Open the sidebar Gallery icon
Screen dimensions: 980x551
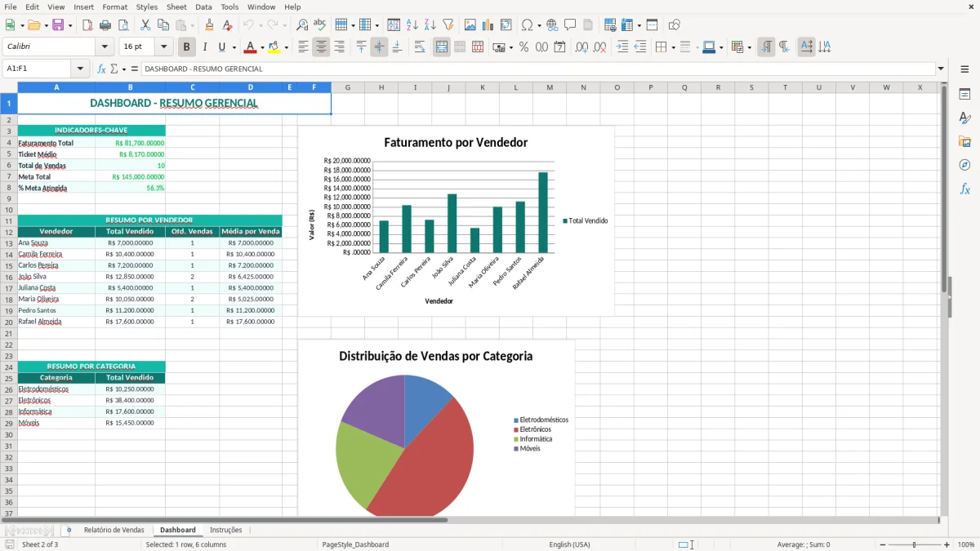(x=964, y=142)
